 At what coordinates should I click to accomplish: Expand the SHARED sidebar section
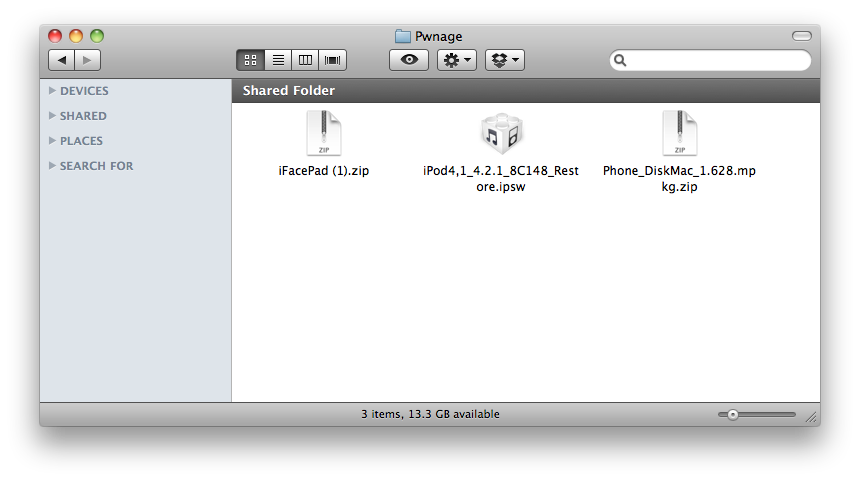[x=52, y=116]
